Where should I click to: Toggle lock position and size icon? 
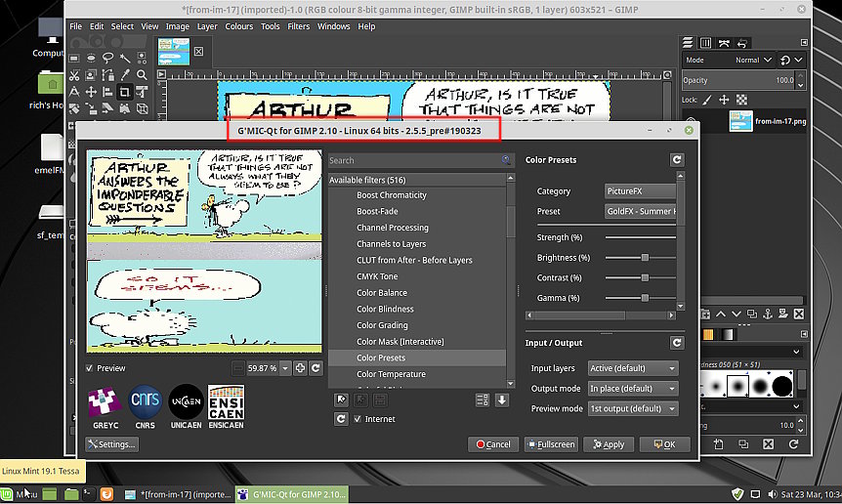724,100
